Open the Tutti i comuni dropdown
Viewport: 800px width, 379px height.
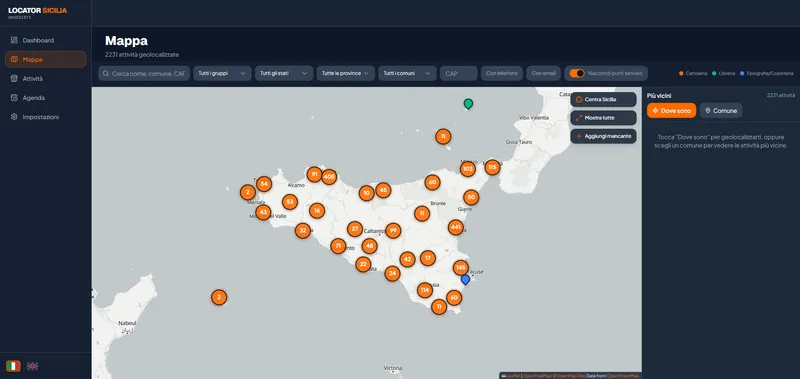407,73
